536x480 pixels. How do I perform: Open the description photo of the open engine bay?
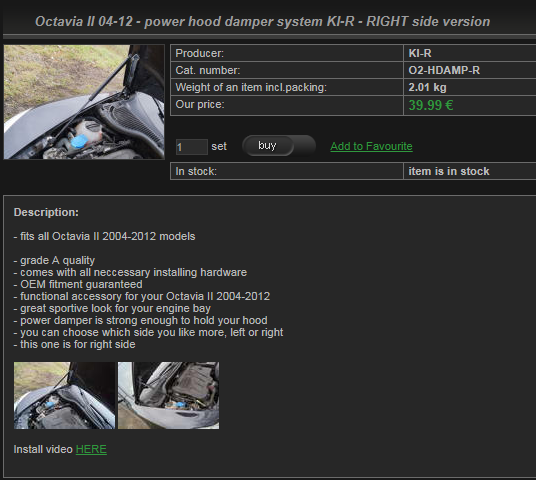[x=169, y=396]
